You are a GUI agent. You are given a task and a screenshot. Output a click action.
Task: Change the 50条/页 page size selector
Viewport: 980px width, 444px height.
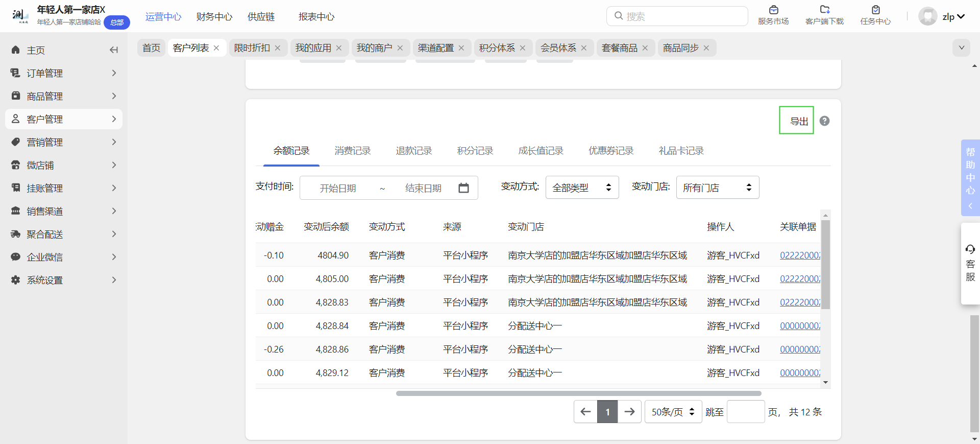pyautogui.click(x=673, y=412)
